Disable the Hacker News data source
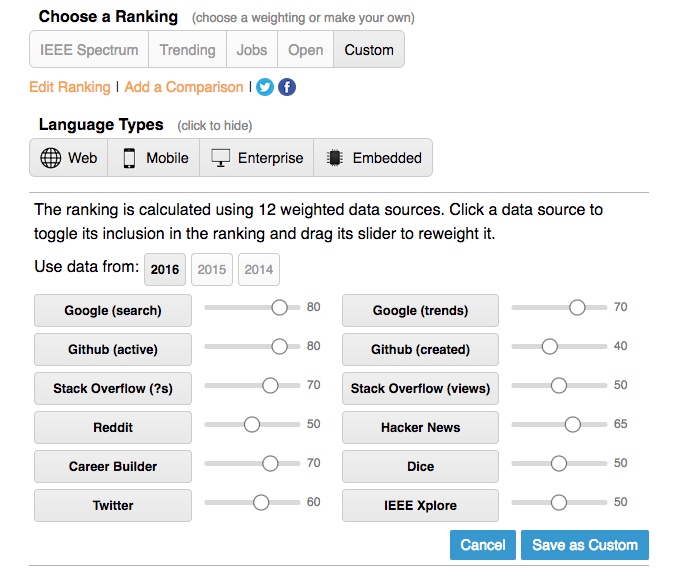Screen dimensions: 677x578 pyautogui.click(x=420, y=427)
